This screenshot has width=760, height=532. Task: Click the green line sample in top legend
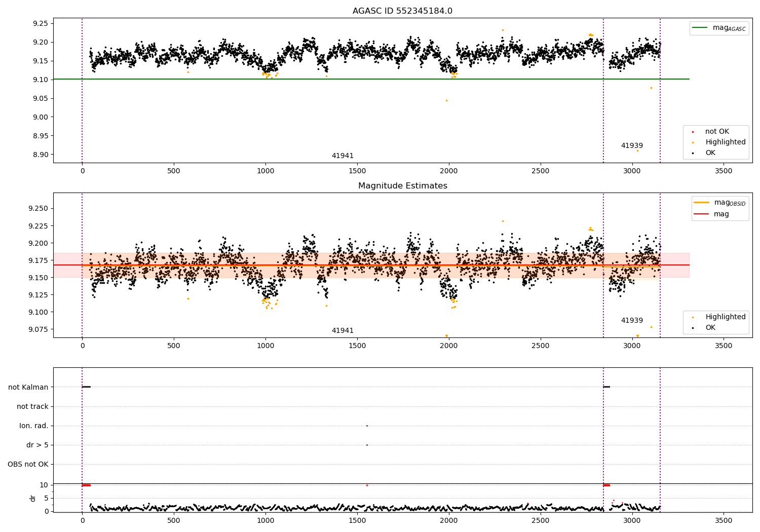[x=700, y=28]
